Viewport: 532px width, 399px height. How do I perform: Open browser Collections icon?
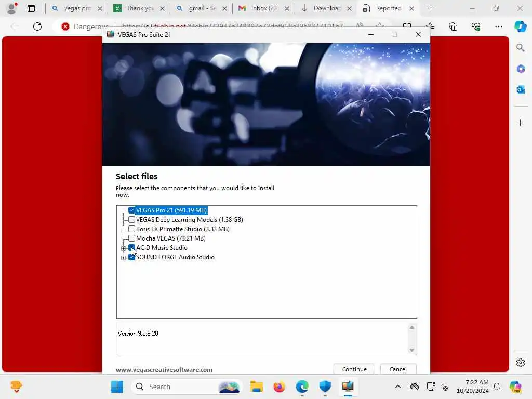coord(453,26)
